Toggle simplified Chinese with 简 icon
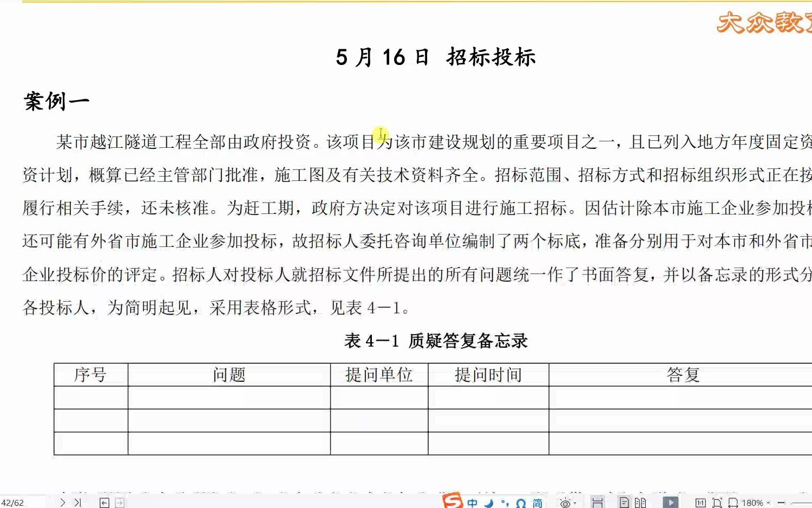This screenshot has height=508, width=812. tap(539, 503)
